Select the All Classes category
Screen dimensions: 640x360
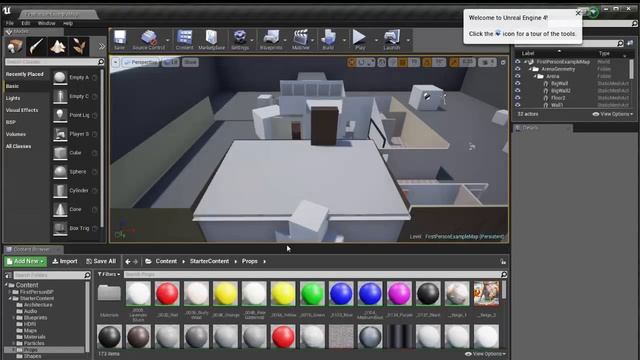[x=18, y=146]
